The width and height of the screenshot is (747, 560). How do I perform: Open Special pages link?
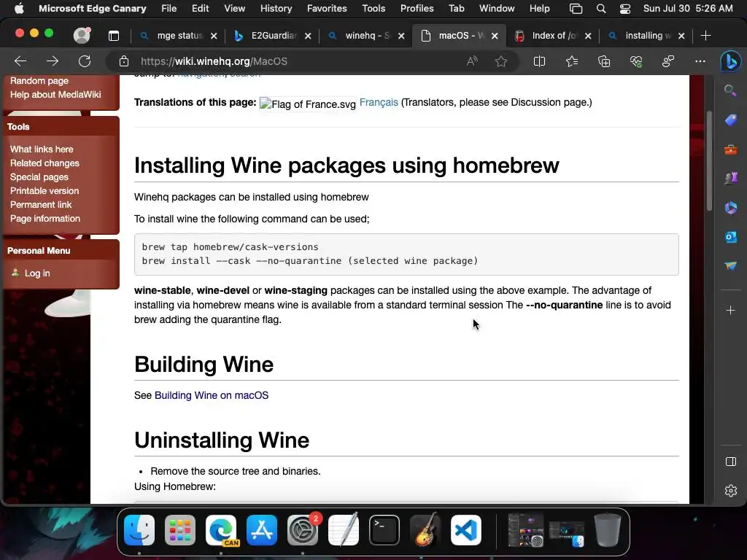coord(39,176)
